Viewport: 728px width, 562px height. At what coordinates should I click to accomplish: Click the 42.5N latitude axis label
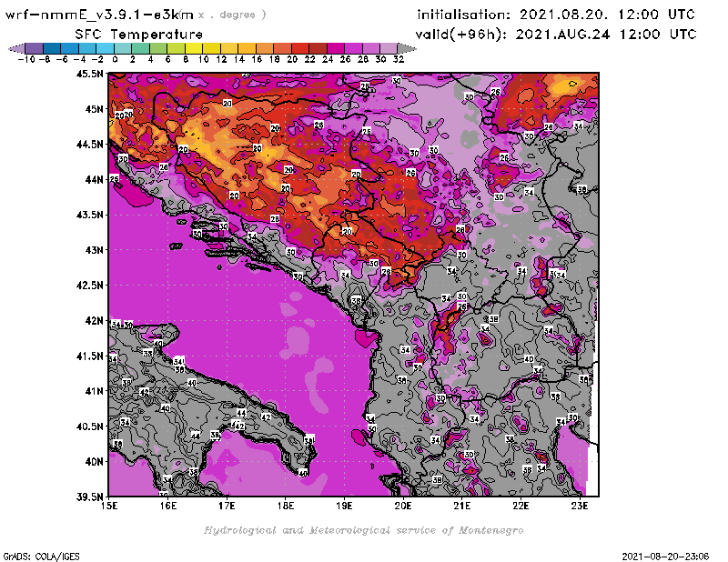point(89,286)
